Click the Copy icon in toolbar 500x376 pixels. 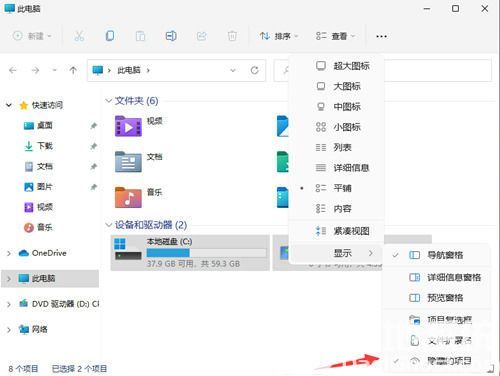(110, 36)
